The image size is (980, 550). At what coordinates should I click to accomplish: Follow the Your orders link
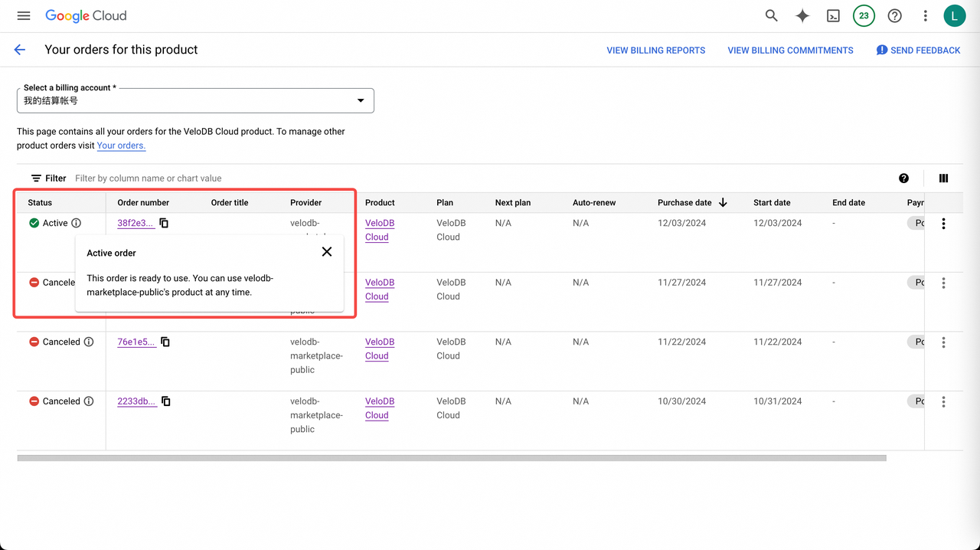click(120, 146)
